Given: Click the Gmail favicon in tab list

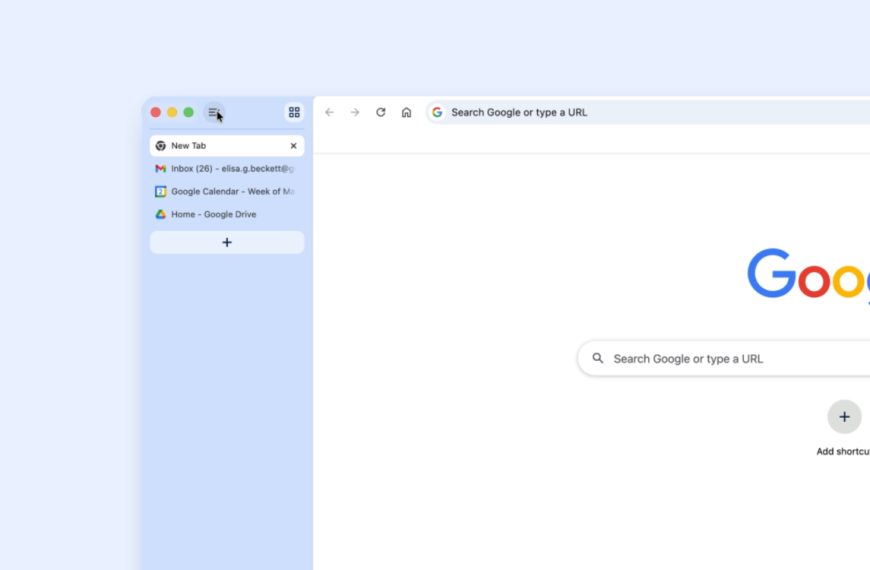Looking at the screenshot, I should (160, 169).
